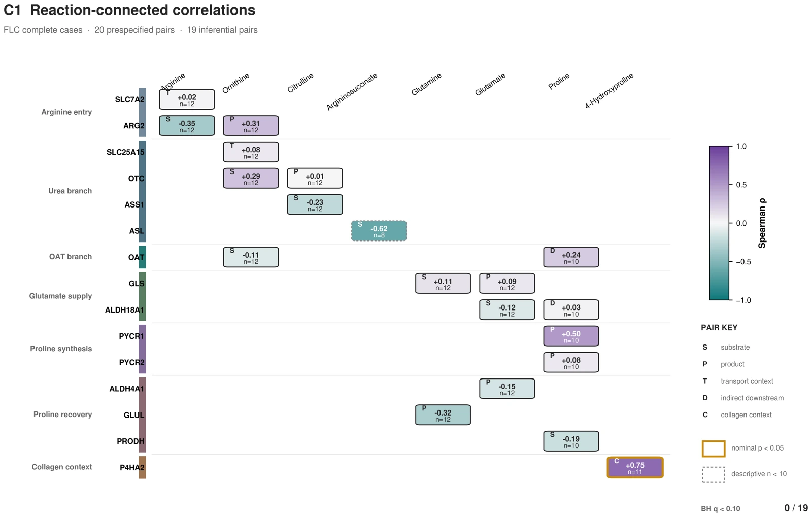Click the Collagen context group label

point(62,467)
